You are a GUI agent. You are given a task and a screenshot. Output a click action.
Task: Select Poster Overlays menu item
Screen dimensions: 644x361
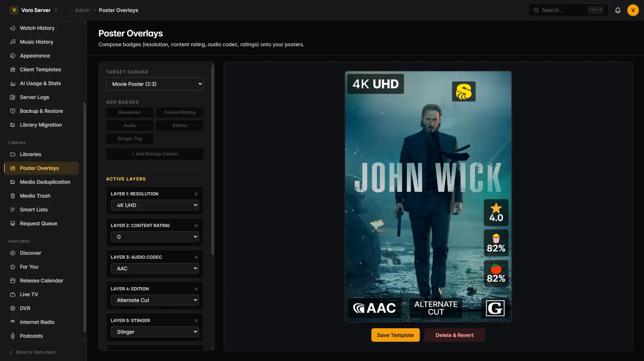coord(41,168)
